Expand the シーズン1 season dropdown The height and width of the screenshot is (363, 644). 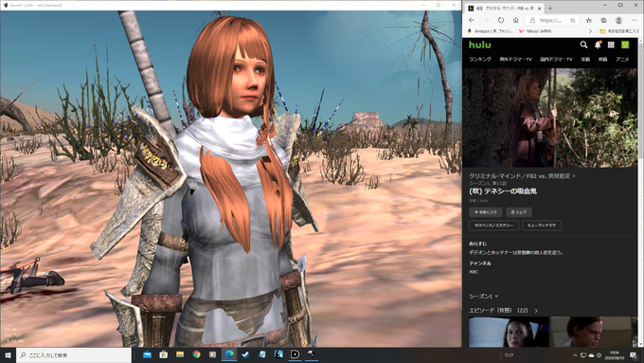pos(483,296)
